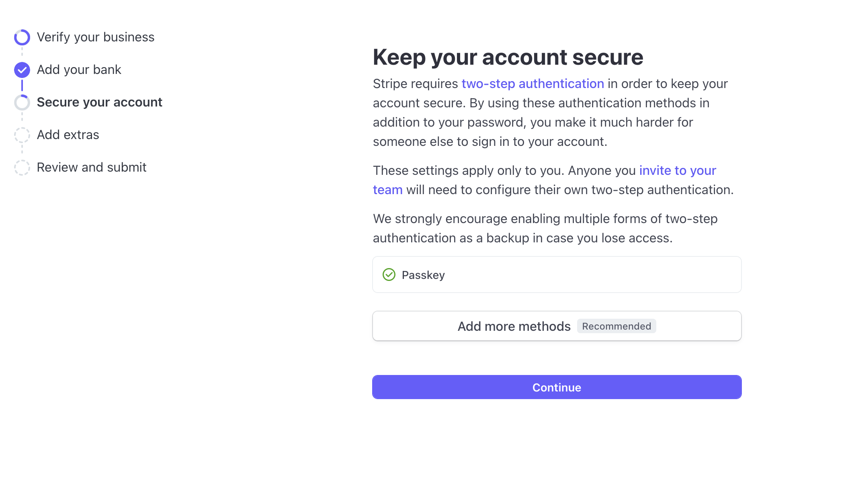This screenshot has width=852, height=504.
Task: Click the Add your bank checkmark icon
Action: click(x=22, y=70)
